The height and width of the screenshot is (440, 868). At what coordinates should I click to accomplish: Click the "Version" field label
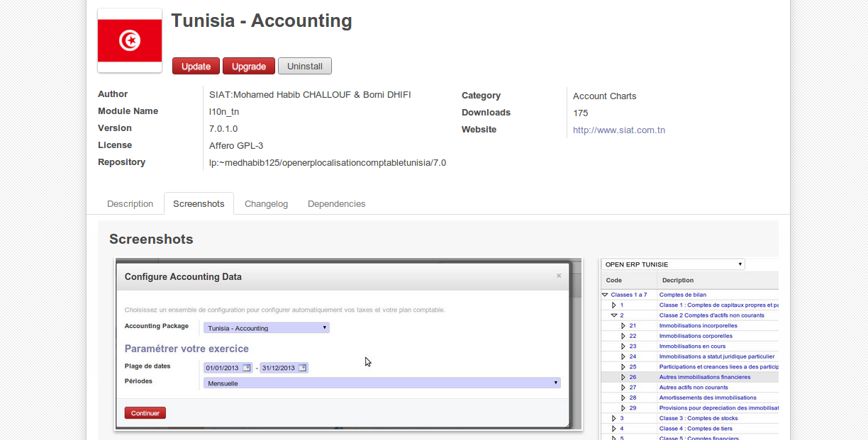[x=115, y=128]
